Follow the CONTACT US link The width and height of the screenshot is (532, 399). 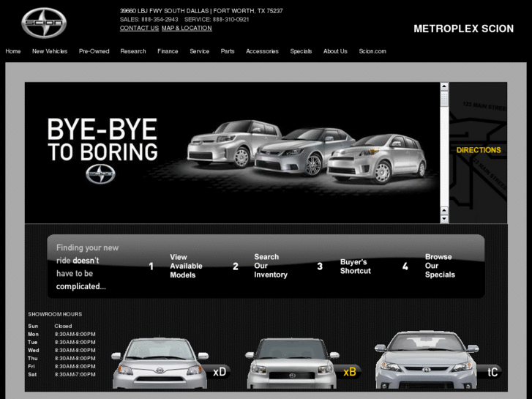(x=139, y=28)
